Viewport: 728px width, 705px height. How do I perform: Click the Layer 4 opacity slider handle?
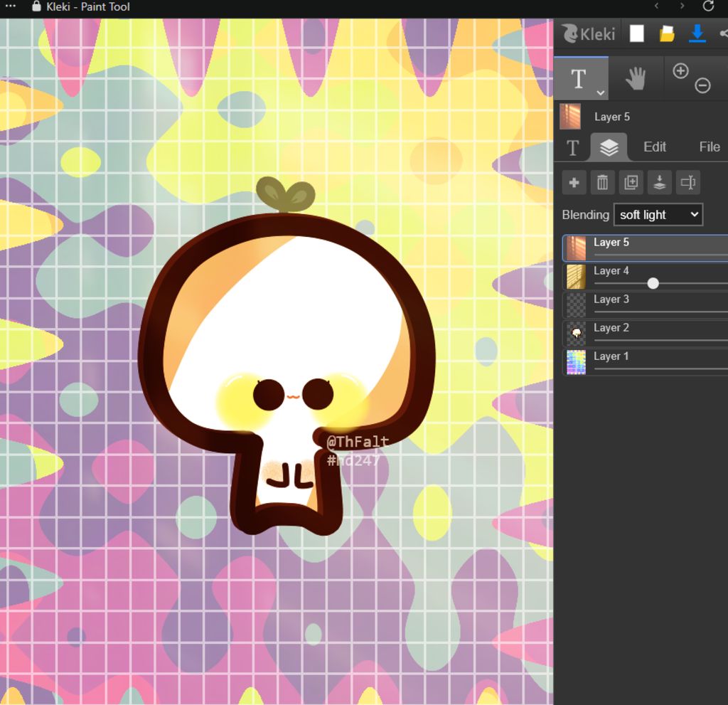point(653,283)
